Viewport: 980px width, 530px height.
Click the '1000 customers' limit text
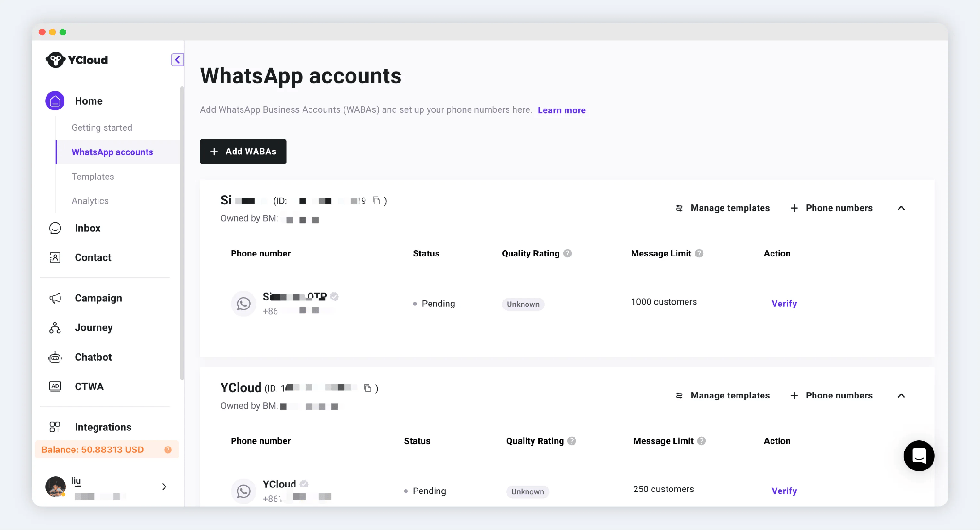(664, 302)
